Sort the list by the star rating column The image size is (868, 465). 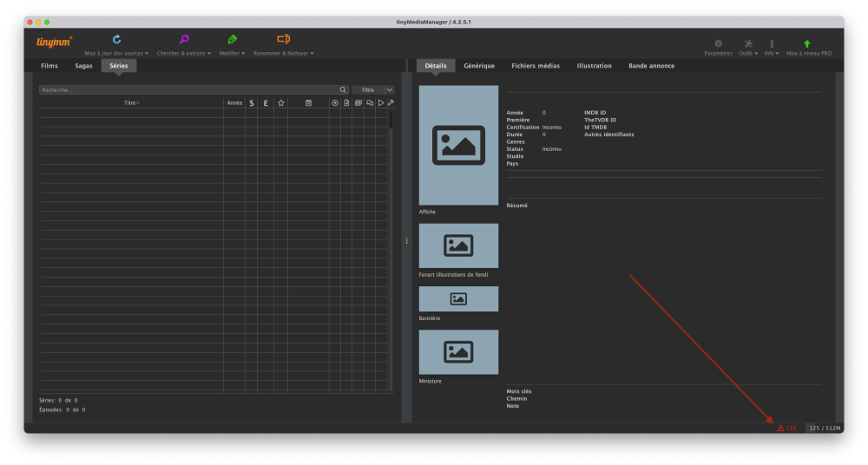[x=280, y=103]
